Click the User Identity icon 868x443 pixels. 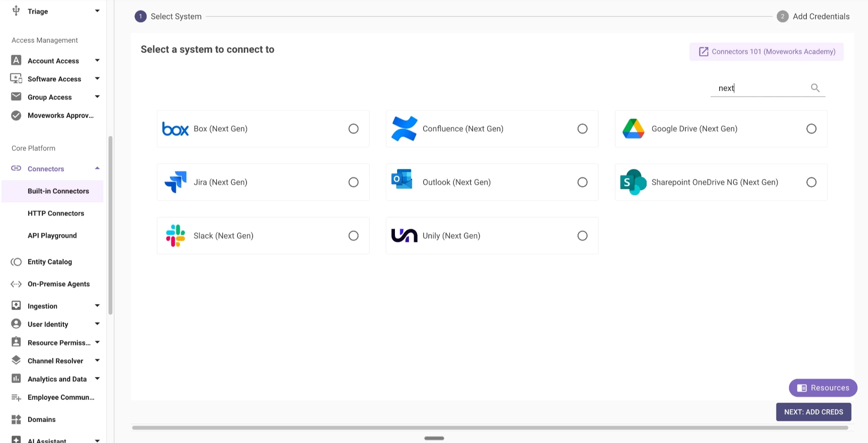(16, 324)
